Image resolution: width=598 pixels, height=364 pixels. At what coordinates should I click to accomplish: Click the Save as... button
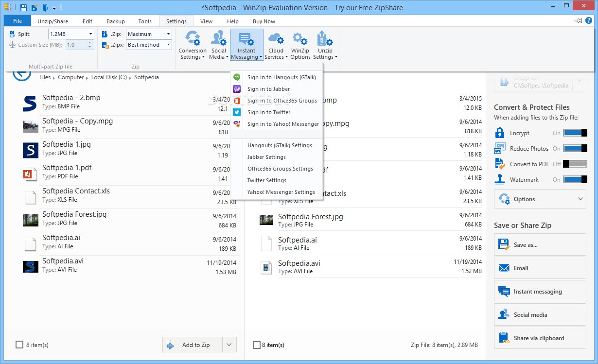(540, 244)
